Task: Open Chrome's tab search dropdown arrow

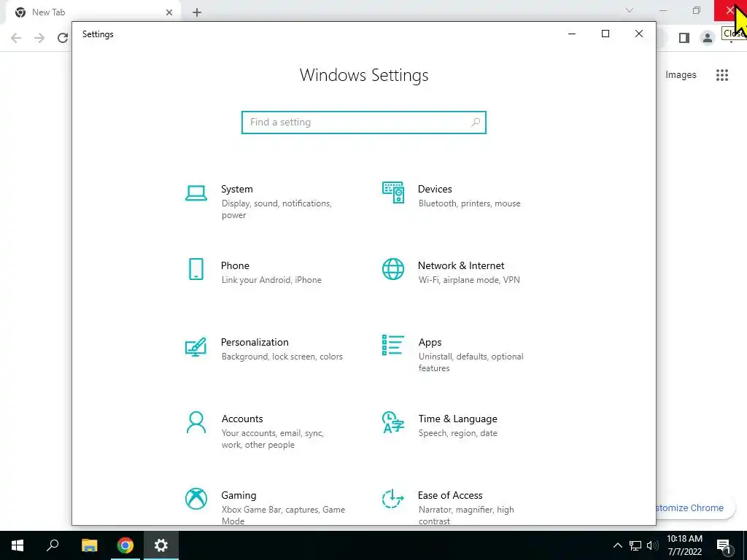Action: [630, 10]
